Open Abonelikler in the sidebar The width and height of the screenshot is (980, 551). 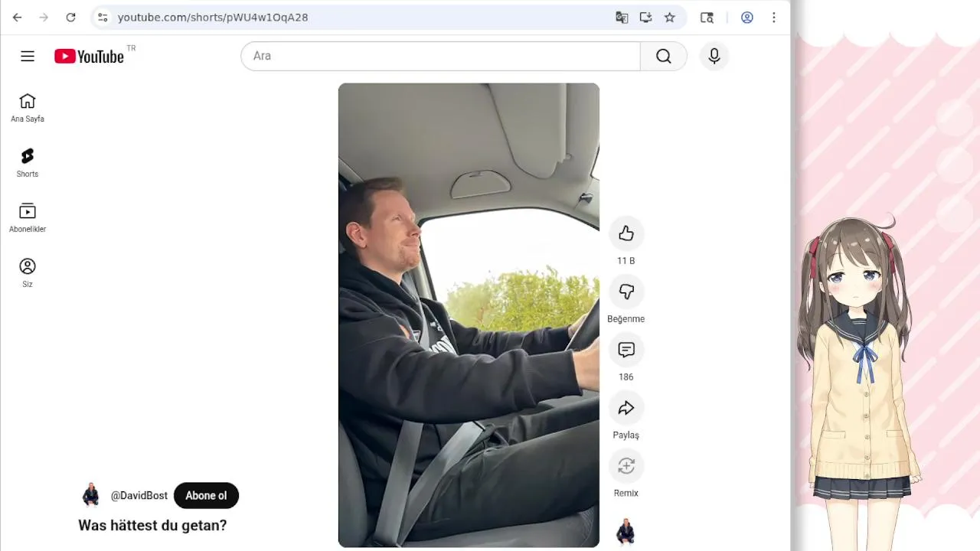[28, 218]
